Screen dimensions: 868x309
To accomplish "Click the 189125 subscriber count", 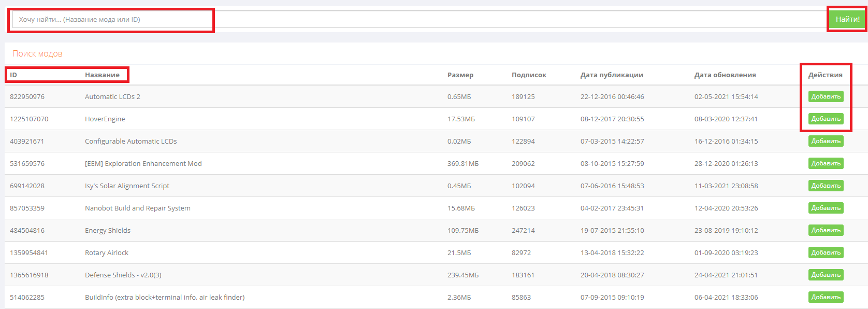I will click(x=523, y=96).
